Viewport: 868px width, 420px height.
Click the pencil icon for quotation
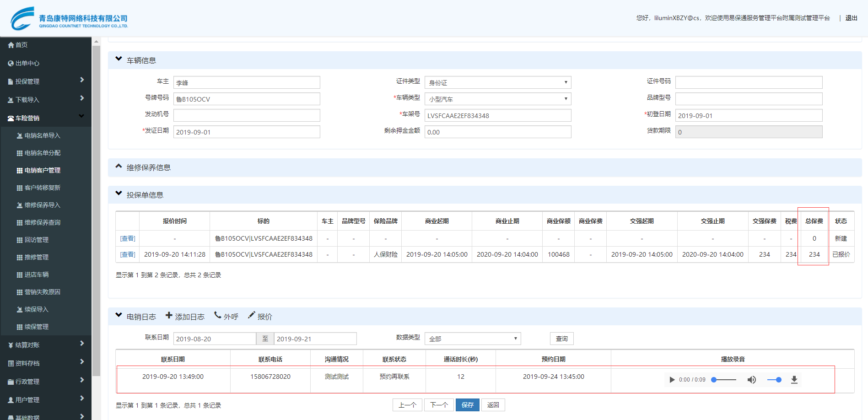(252, 316)
